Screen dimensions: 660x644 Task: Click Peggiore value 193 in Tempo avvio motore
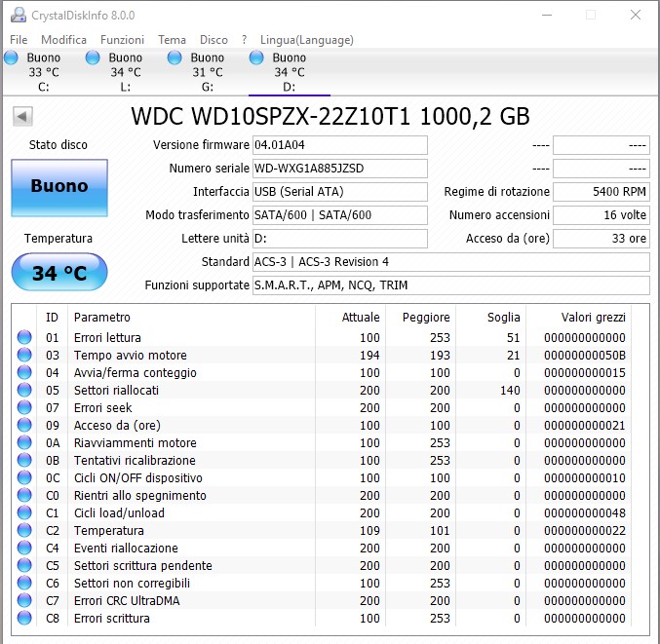(440, 356)
